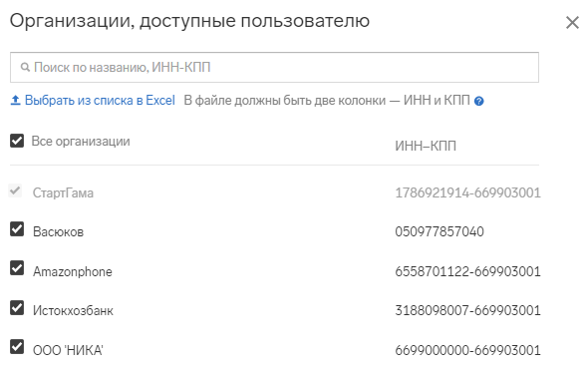Click Васюков's ИНН number 050977857040
The height and width of the screenshot is (373, 588).
click(x=440, y=232)
